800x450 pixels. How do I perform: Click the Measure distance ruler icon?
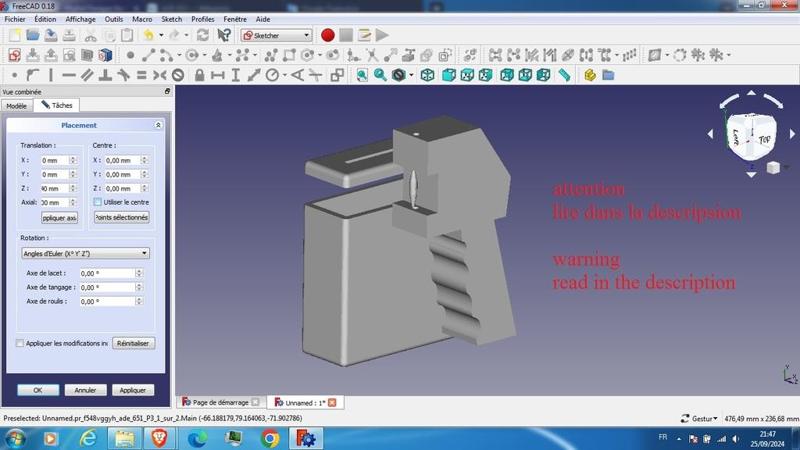tap(564, 76)
